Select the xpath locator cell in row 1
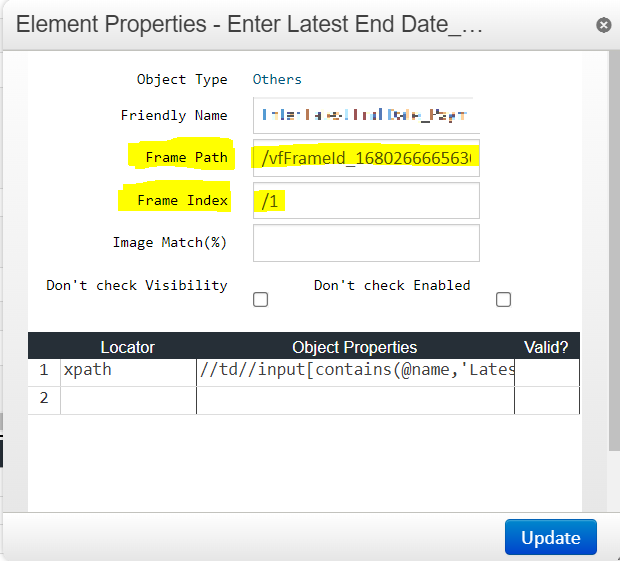 point(128,370)
